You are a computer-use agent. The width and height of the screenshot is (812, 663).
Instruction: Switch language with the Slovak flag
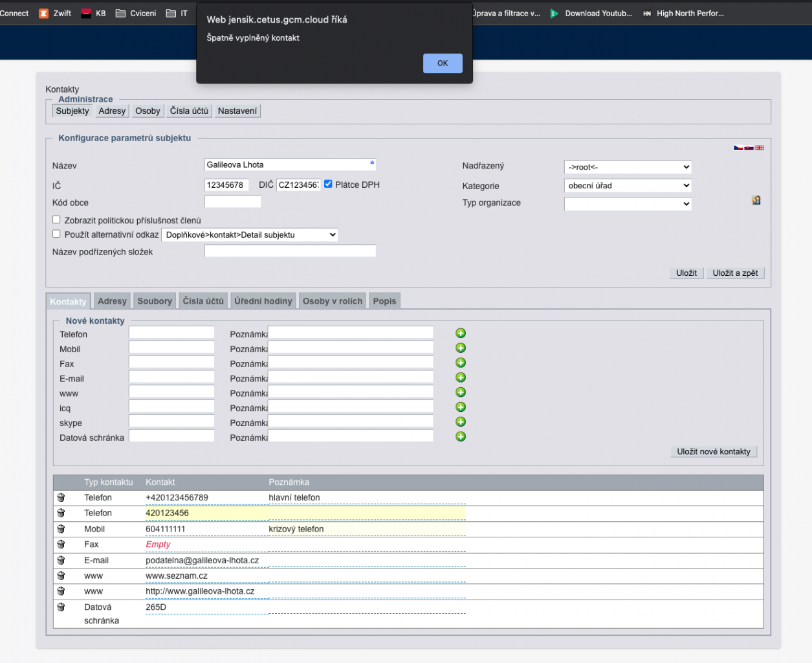tap(749, 148)
